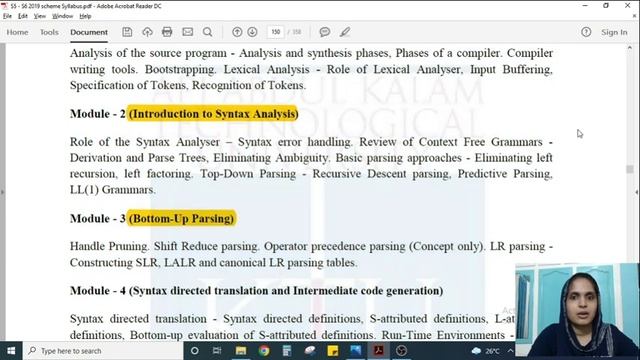This screenshot has width=640, height=360.
Task: Launch Google Chrome from the taskbar
Action: point(264,351)
